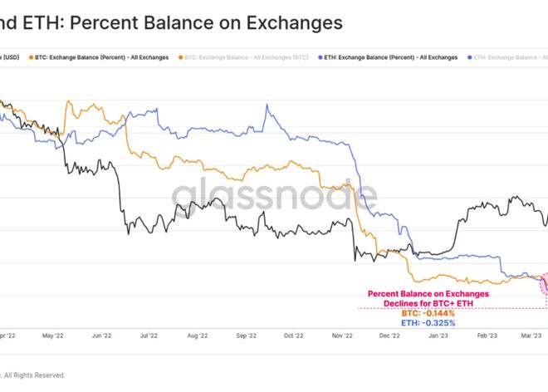The width and height of the screenshot is (548, 392).
Task: Select the Nov '22 x-axis label
Action: coord(343,336)
